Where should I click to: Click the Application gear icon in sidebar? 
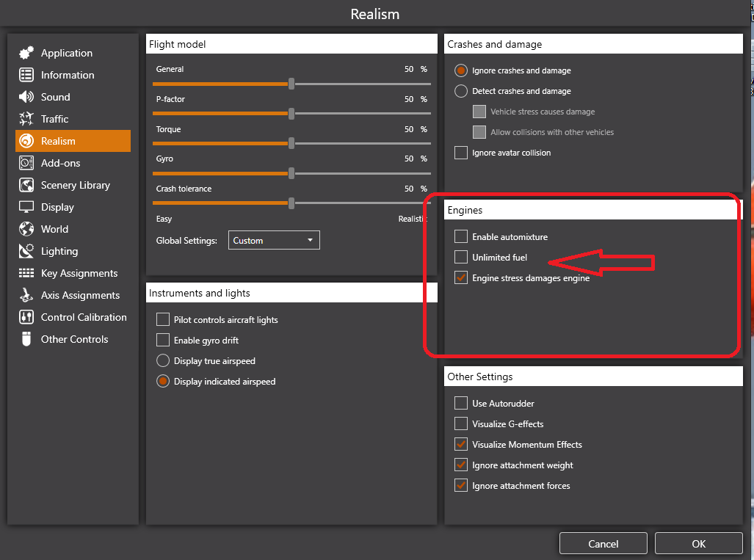26,53
